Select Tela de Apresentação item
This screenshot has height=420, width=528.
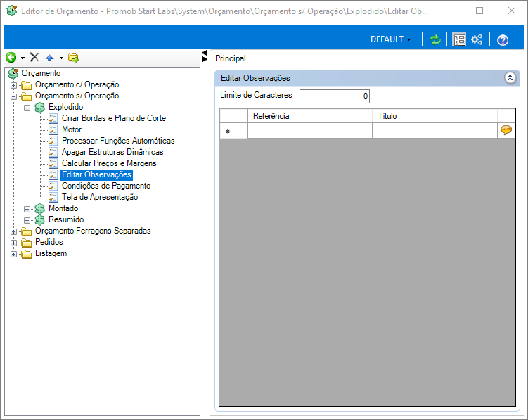tap(100, 197)
